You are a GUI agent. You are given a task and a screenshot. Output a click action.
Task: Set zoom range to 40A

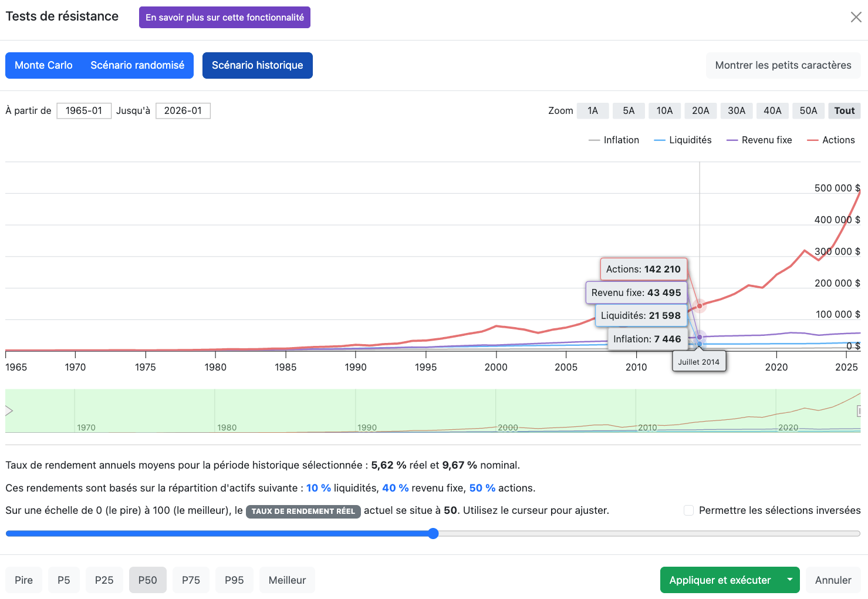click(x=772, y=110)
